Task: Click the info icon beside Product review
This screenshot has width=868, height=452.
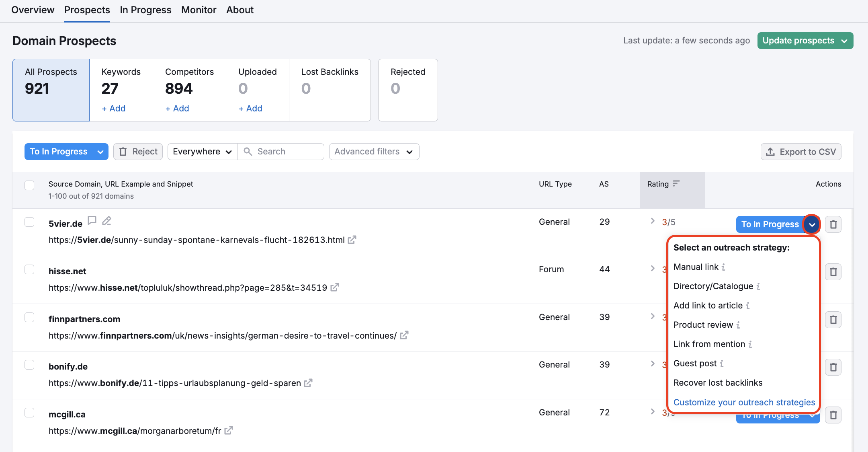Action: [739, 325]
